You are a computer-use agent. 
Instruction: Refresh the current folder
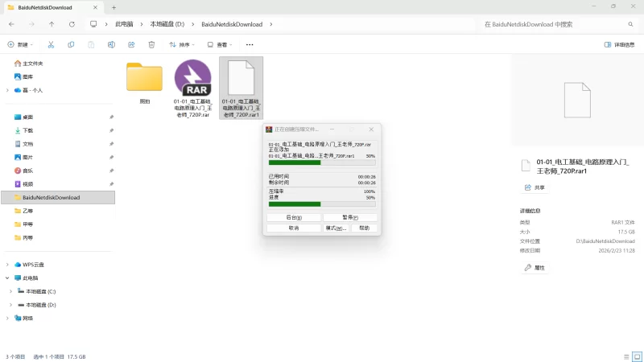tap(72, 24)
